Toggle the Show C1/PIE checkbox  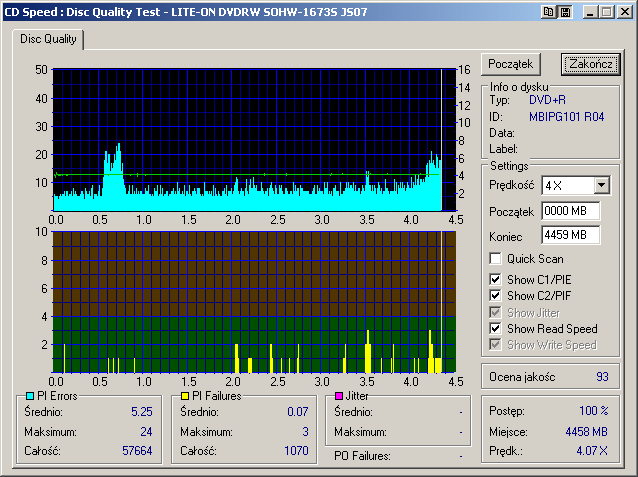pyautogui.click(x=495, y=280)
